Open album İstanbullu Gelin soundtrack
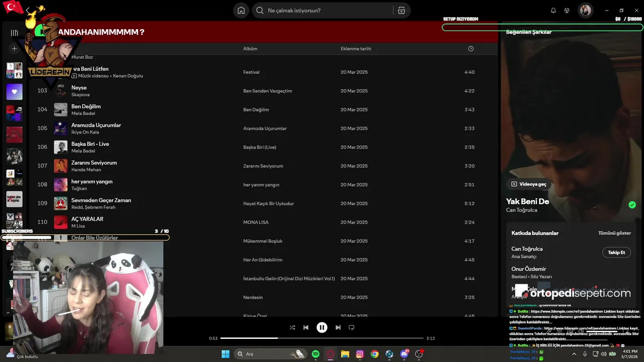Viewport: 644px width, 362px height. (289, 279)
